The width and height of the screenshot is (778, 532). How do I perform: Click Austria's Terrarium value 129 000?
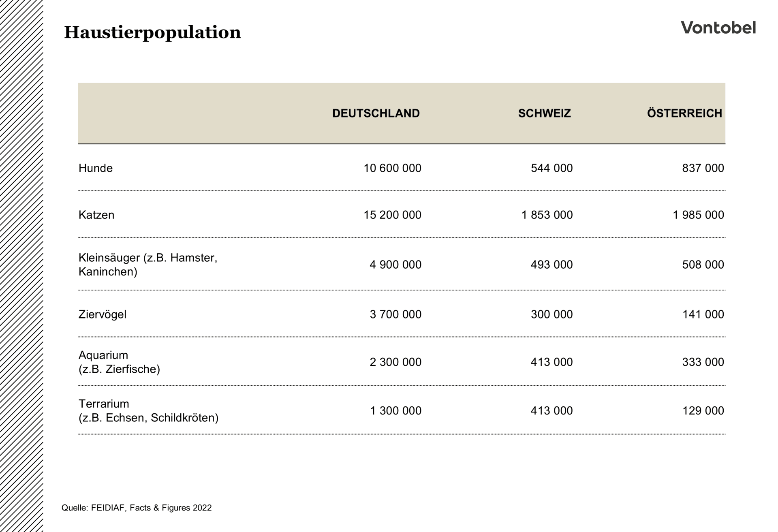pos(703,411)
